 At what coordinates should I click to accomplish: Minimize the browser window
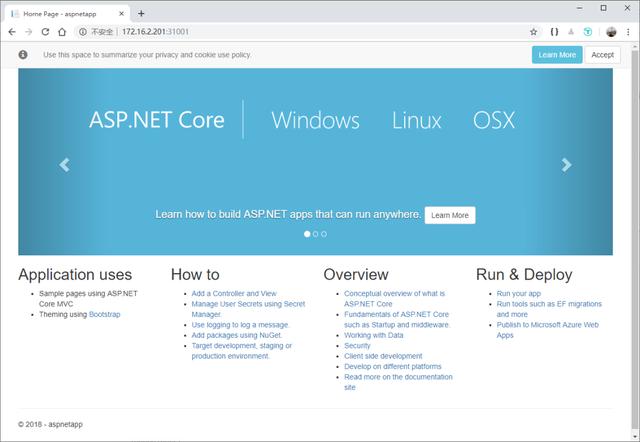click(x=580, y=8)
